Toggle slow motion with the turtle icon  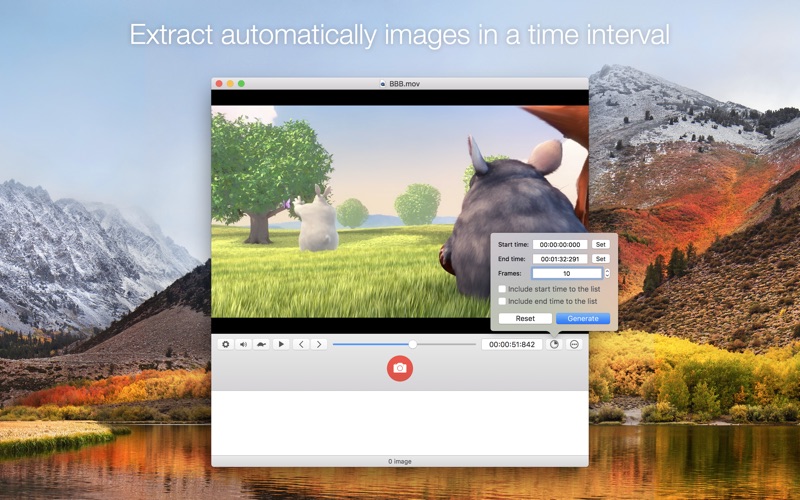[x=262, y=344]
